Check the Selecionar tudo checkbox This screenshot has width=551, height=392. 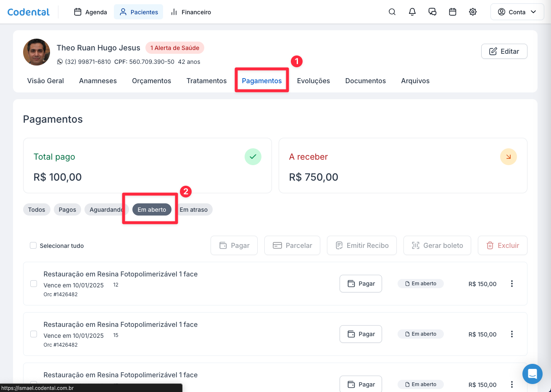[x=33, y=245]
